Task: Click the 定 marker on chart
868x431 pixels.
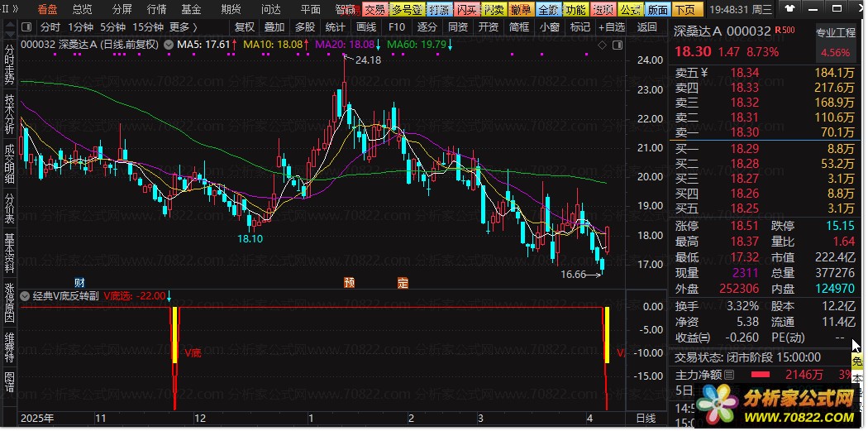Action: coord(403,282)
